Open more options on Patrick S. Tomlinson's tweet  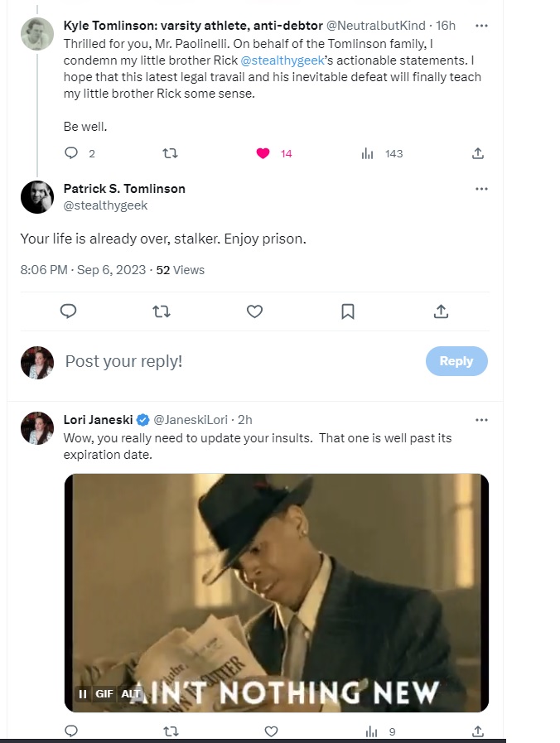[x=481, y=189]
